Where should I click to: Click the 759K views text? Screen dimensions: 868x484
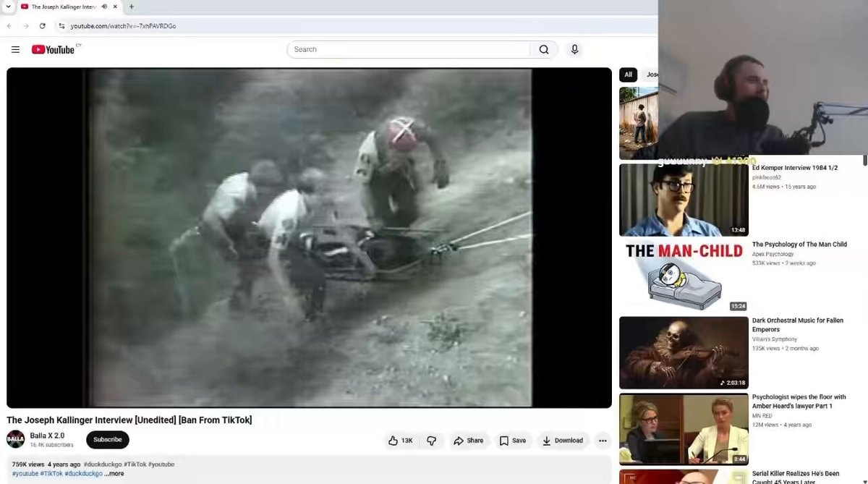click(x=27, y=464)
